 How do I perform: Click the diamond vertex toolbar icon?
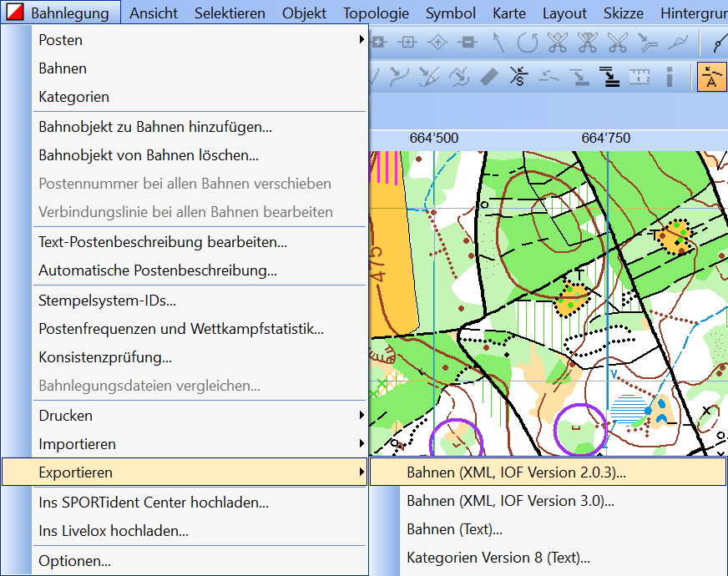point(437,42)
